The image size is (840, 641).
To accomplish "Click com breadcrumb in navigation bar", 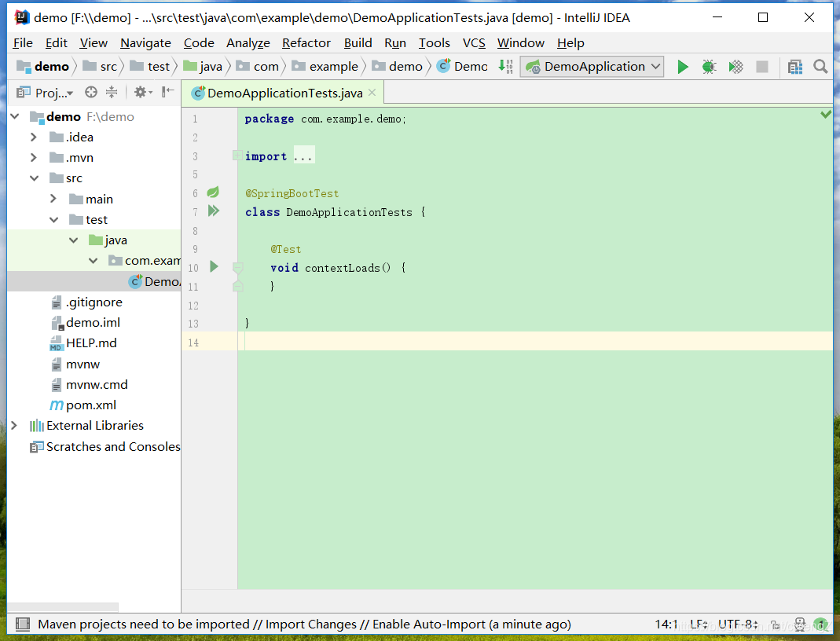I will tap(258, 67).
